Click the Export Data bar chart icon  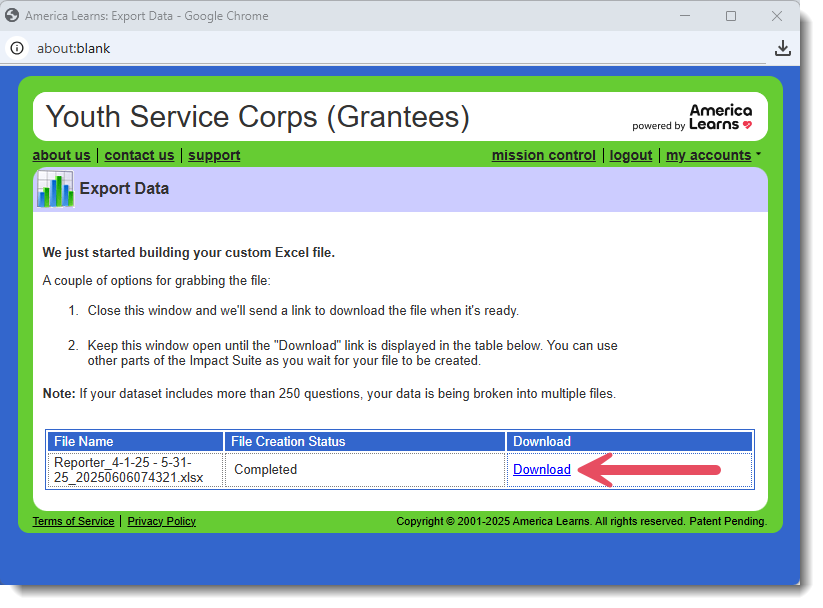(55, 189)
